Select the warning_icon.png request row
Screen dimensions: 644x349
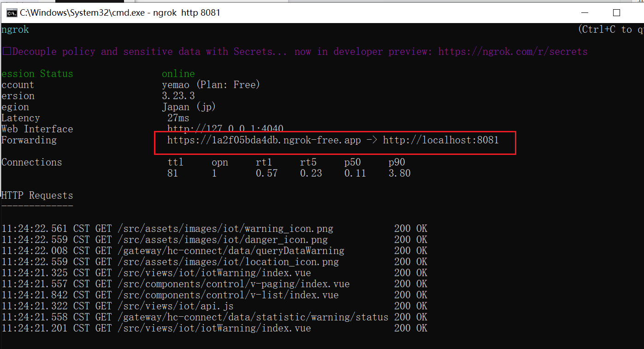[214, 229]
